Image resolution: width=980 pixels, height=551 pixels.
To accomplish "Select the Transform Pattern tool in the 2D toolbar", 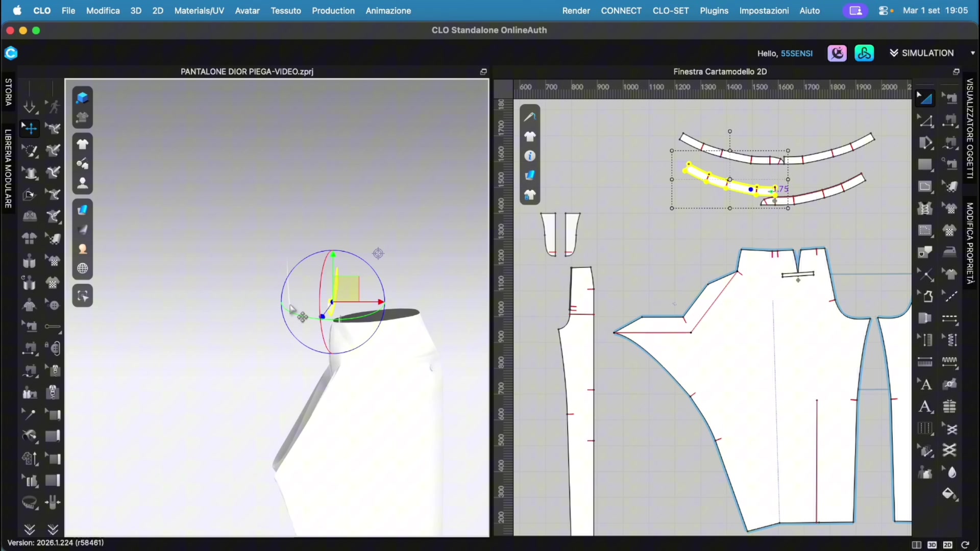I will [x=925, y=98].
